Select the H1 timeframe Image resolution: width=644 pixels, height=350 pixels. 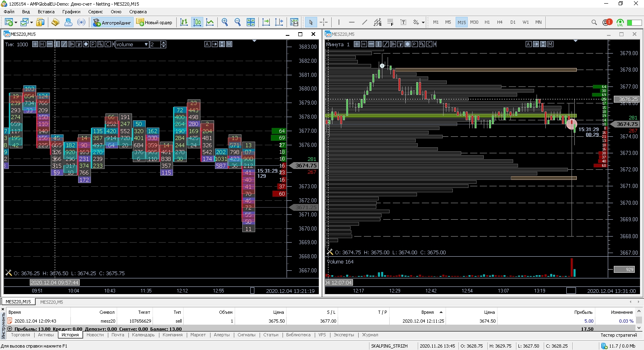click(487, 23)
